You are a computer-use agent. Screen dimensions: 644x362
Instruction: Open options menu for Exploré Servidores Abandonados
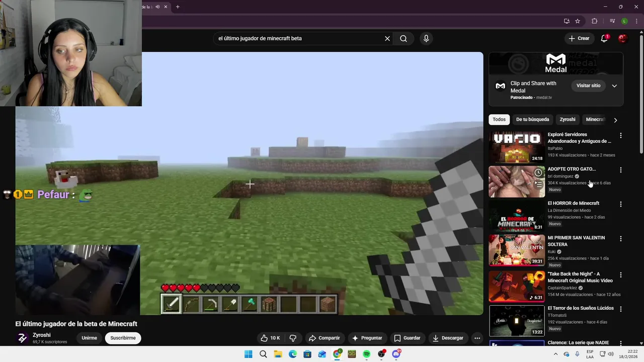click(x=620, y=136)
